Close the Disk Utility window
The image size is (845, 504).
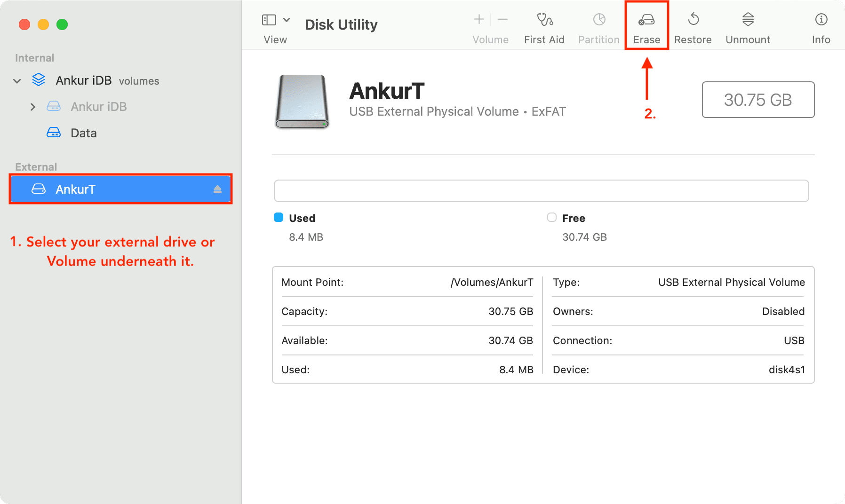24,24
